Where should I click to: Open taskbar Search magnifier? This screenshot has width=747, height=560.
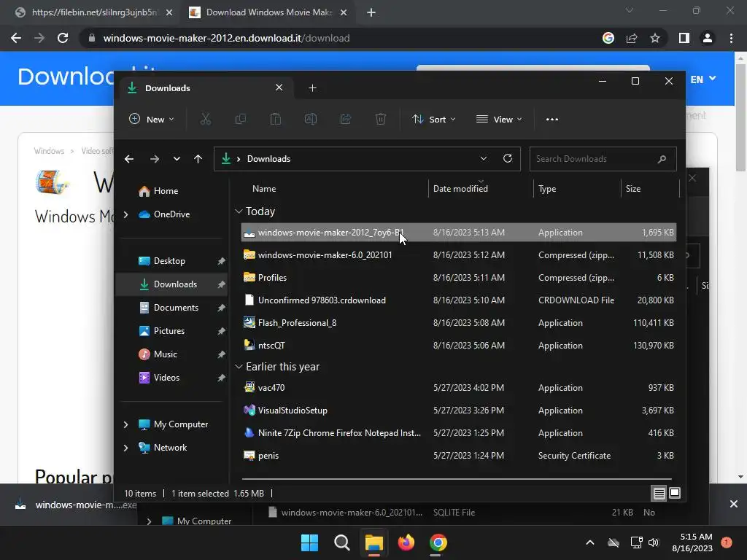click(341, 542)
